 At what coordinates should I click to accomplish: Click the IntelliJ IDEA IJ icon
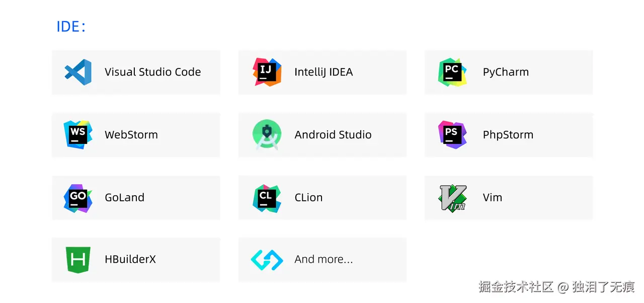tap(267, 72)
